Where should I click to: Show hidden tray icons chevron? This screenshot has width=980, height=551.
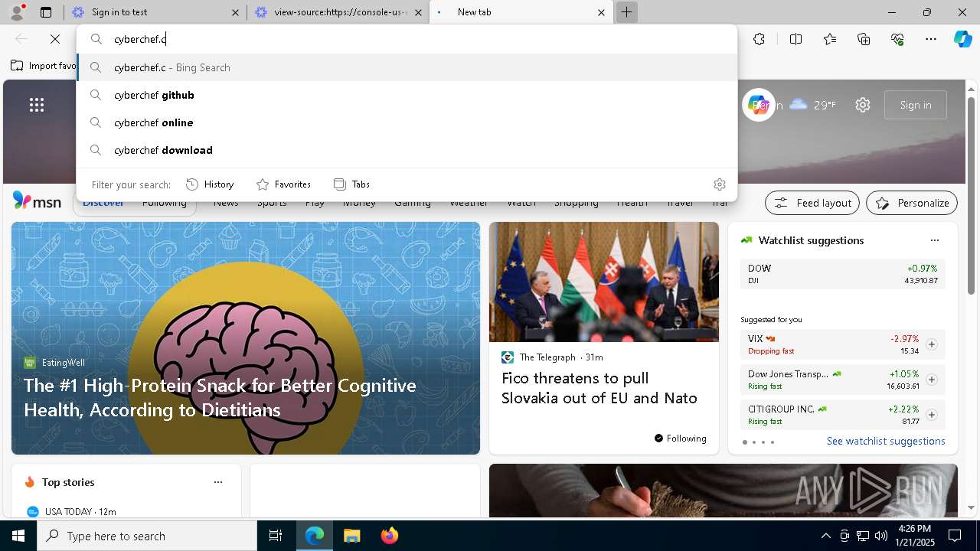tap(825, 536)
